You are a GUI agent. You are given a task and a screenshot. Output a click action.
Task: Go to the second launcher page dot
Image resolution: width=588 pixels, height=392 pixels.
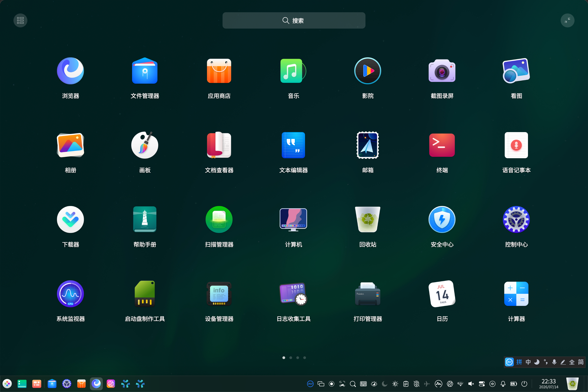coord(291,357)
